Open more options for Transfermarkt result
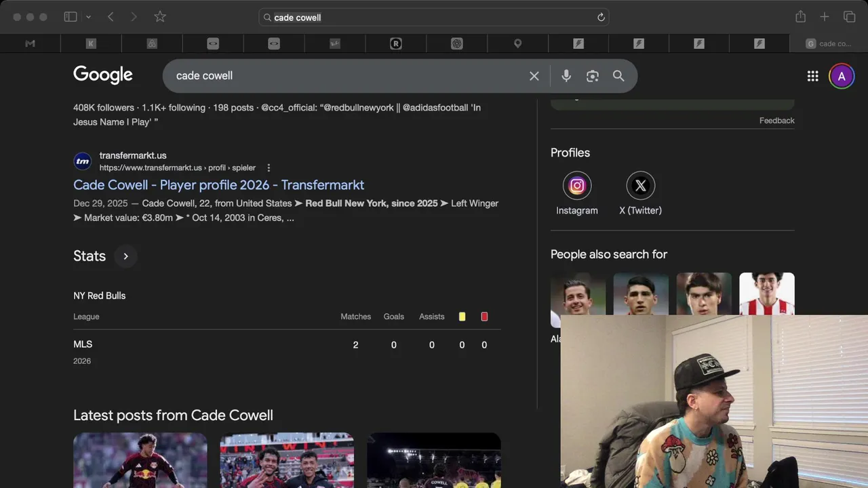Image resolution: width=868 pixels, height=488 pixels. [x=269, y=167]
